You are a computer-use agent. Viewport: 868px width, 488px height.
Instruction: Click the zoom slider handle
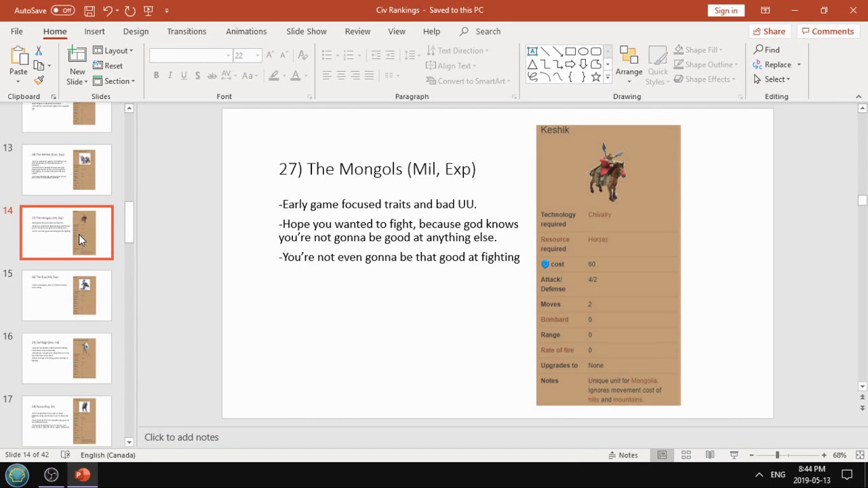pyautogui.click(x=777, y=455)
